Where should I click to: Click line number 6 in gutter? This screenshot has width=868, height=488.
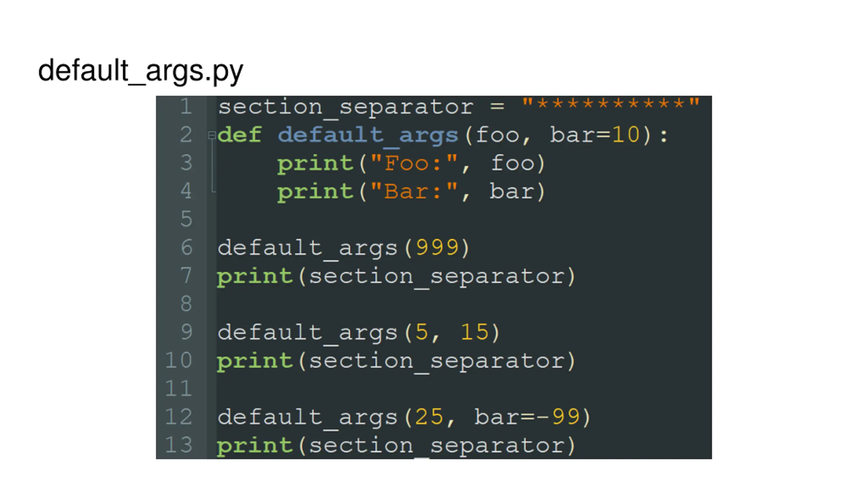click(x=186, y=247)
